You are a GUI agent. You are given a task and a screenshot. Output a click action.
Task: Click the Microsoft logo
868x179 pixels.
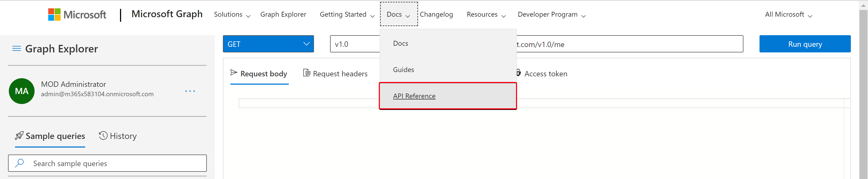click(x=77, y=15)
